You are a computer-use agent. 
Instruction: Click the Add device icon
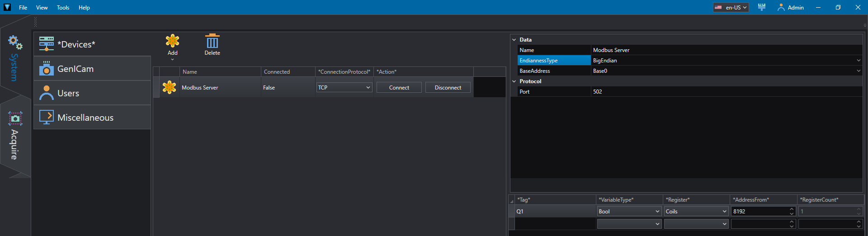[172, 41]
